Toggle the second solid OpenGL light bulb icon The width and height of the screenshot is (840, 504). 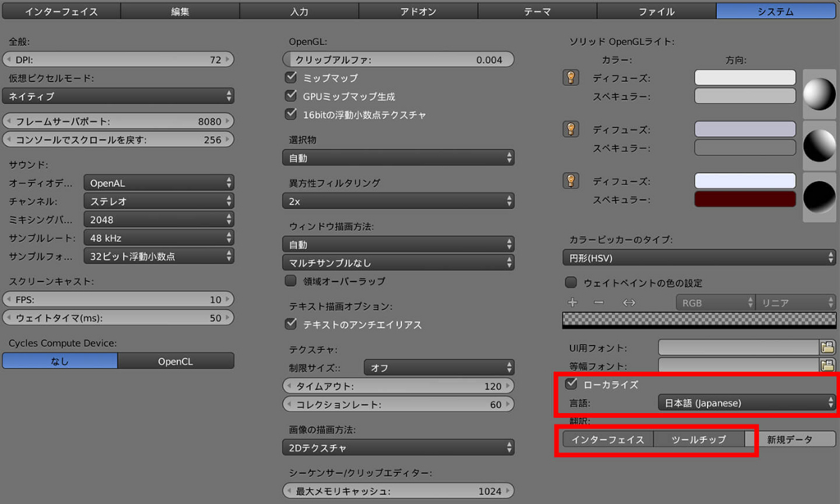(571, 129)
